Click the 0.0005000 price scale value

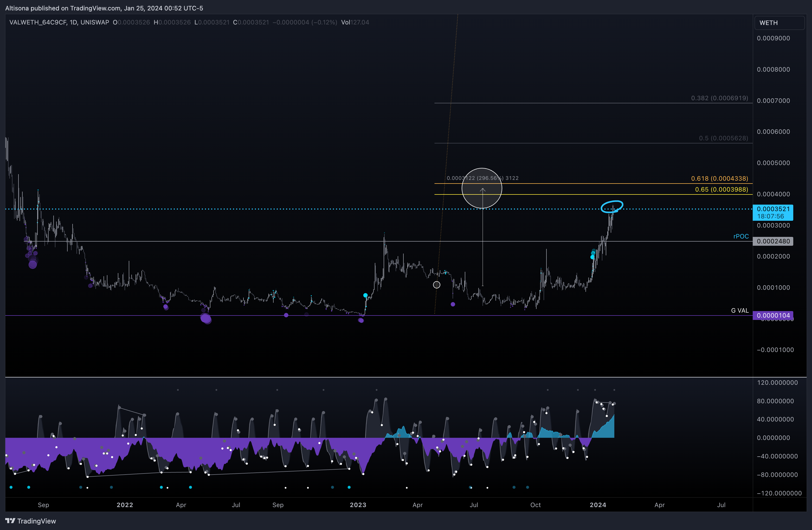coord(773,163)
